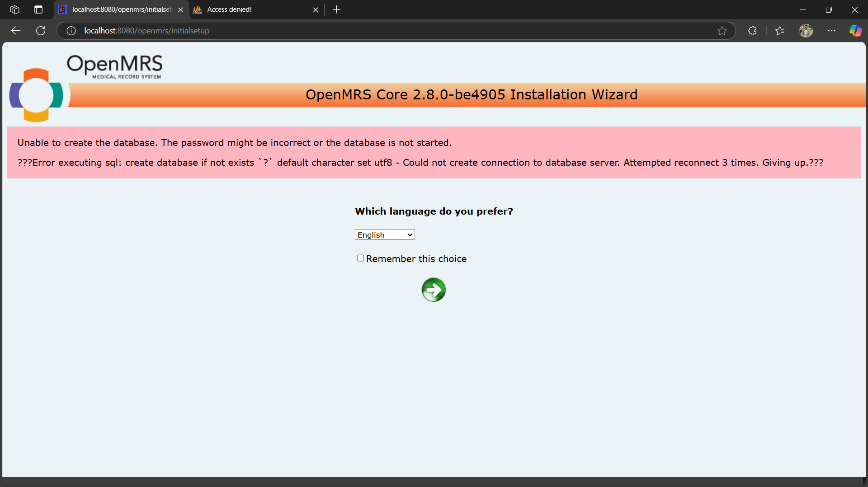This screenshot has width=868, height=487.
Task: Open the Extensions puzzle icon
Action: (x=752, y=31)
